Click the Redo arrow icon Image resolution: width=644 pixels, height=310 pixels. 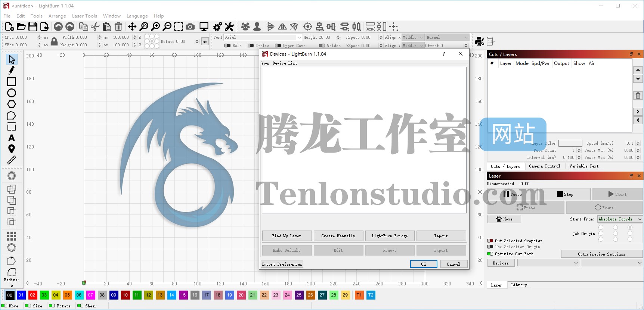pyautogui.click(x=70, y=26)
